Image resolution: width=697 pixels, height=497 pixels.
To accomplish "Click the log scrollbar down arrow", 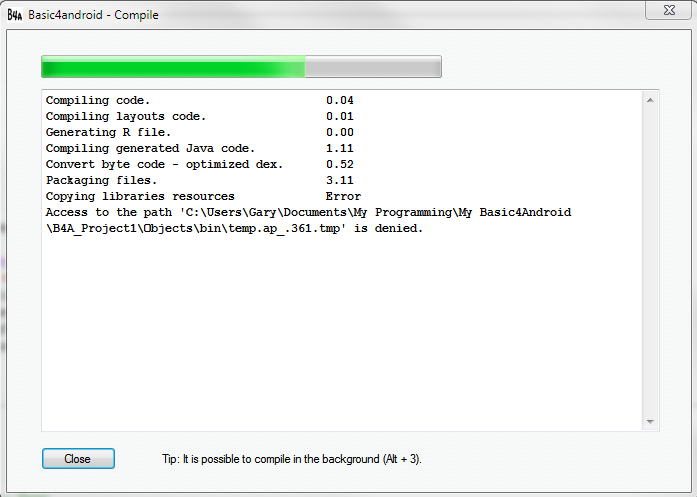I will pos(650,421).
